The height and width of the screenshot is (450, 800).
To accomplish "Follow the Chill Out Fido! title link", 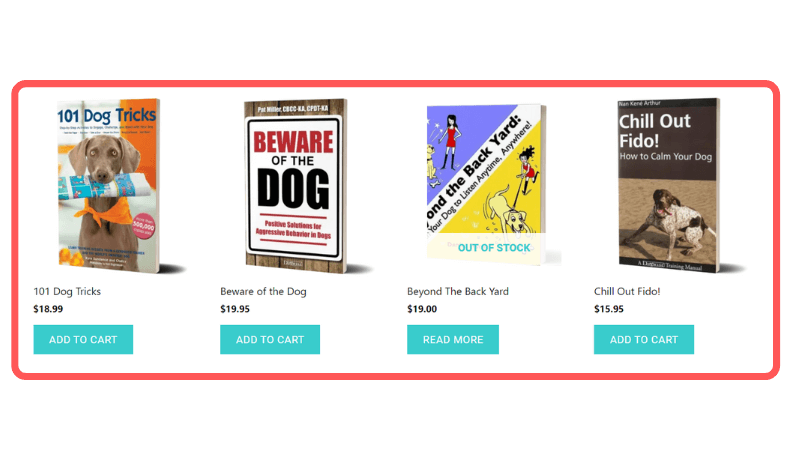I will (x=627, y=291).
